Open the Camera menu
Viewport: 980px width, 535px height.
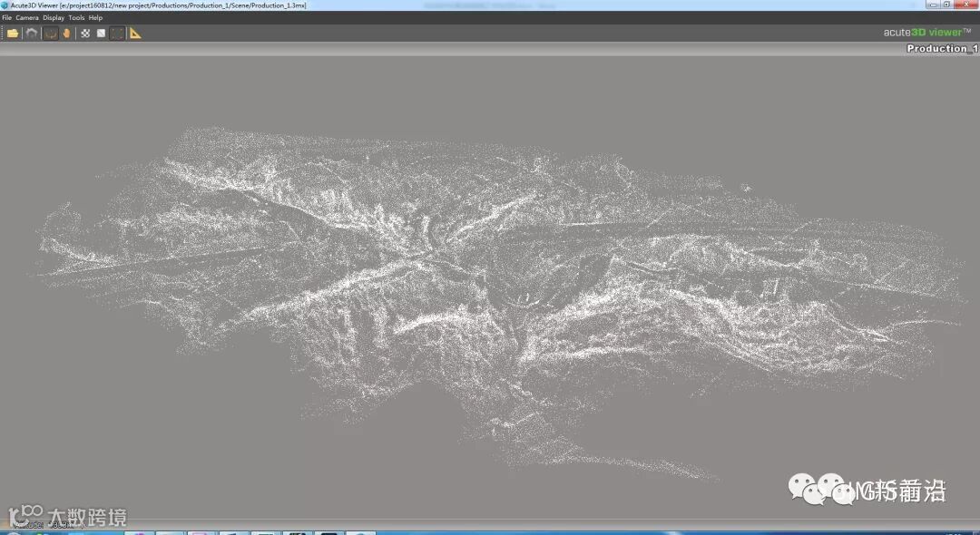(x=27, y=17)
